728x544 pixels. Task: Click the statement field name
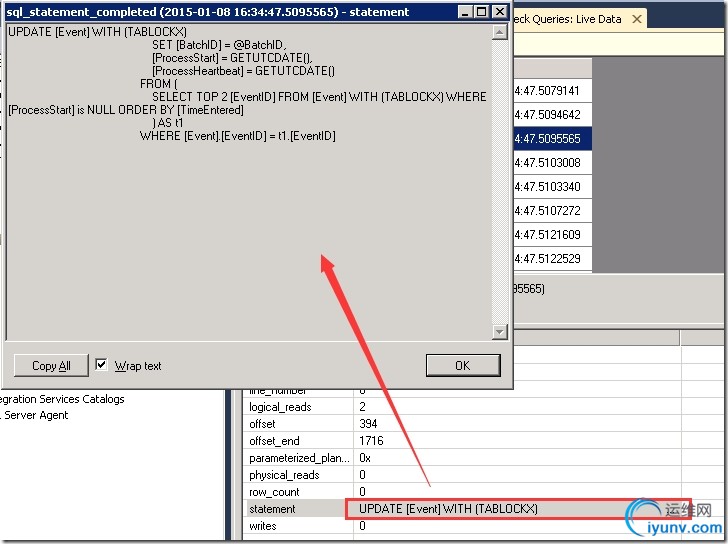[272, 509]
